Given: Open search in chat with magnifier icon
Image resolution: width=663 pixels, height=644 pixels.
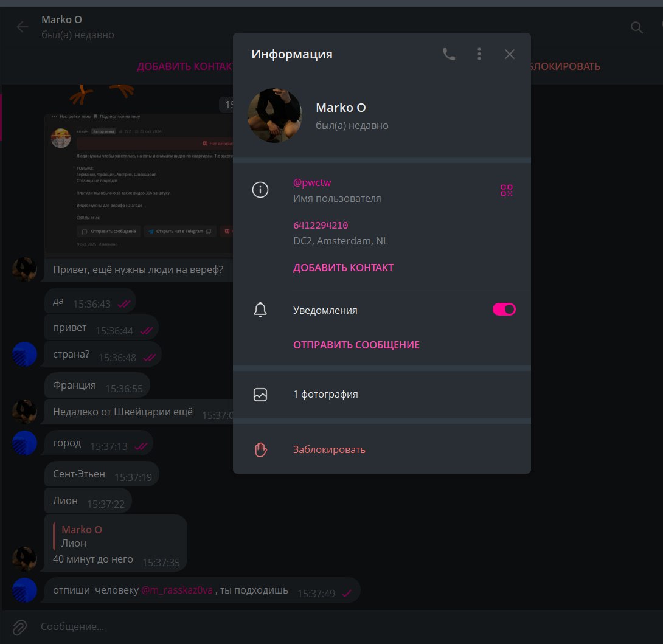Looking at the screenshot, I should pos(637,27).
